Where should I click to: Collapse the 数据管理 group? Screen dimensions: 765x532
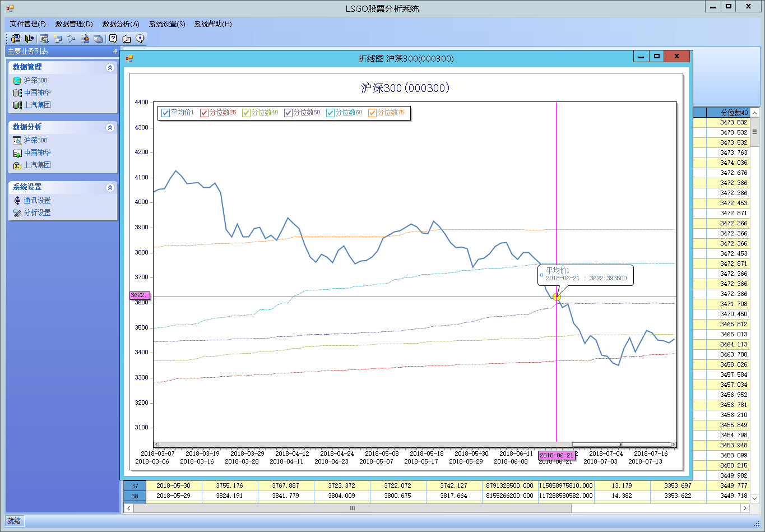pos(110,67)
